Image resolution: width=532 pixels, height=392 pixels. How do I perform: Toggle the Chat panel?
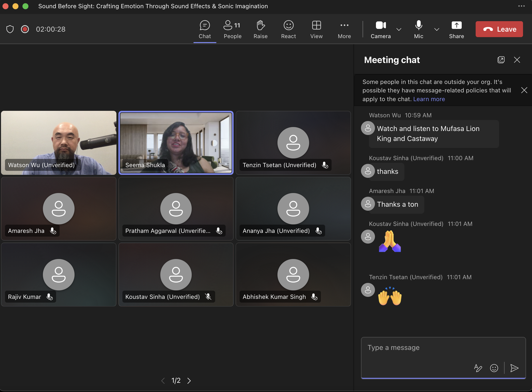tap(205, 29)
